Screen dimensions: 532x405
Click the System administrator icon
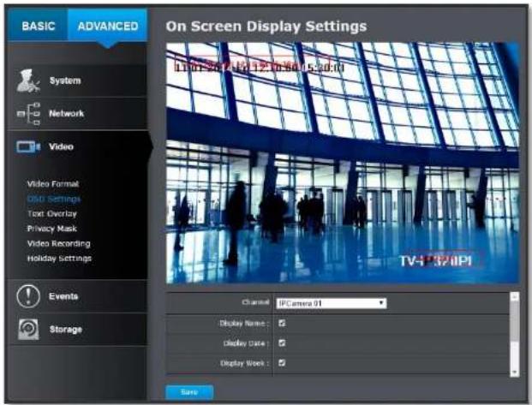(x=27, y=80)
